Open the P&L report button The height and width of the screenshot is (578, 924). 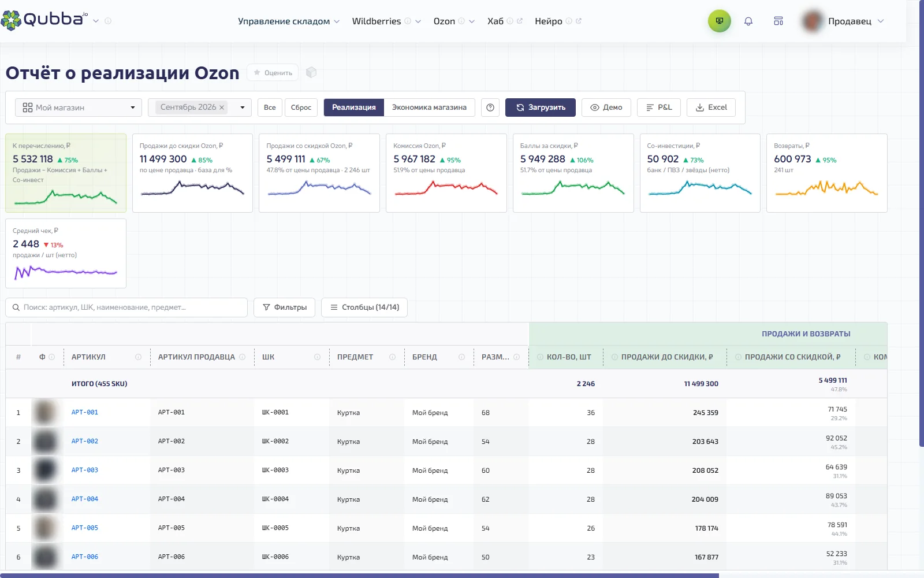pyautogui.click(x=659, y=108)
